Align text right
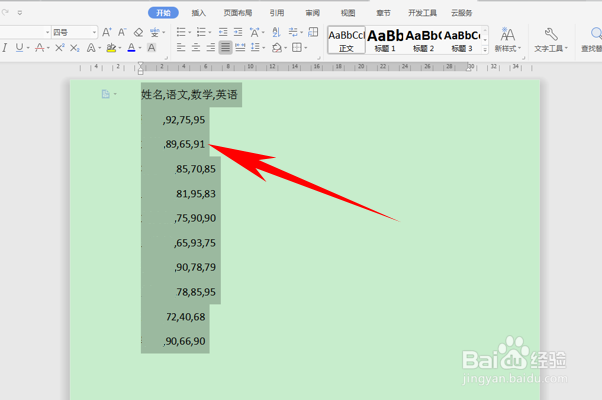The width and height of the screenshot is (602, 400). pos(211,48)
